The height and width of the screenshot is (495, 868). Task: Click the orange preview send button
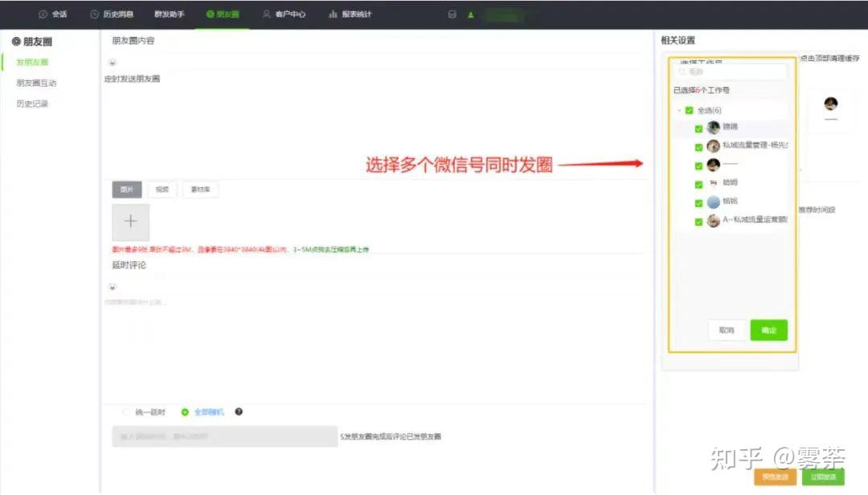click(775, 477)
